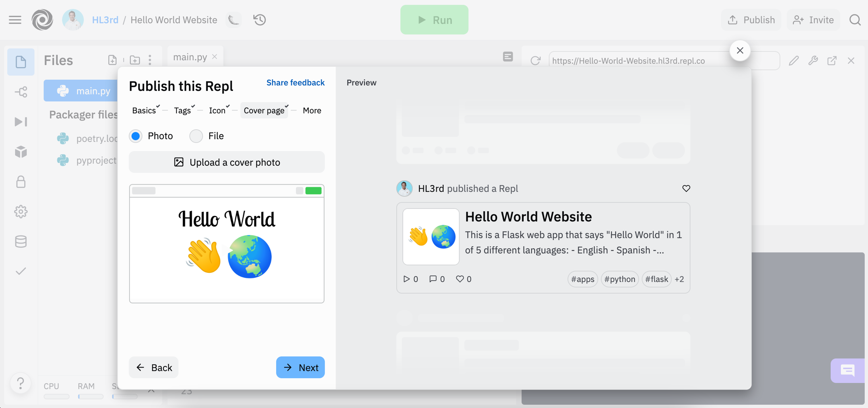Open the hamburger menu at top left
The height and width of the screenshot is (408, 868).
tap(15, 20)
